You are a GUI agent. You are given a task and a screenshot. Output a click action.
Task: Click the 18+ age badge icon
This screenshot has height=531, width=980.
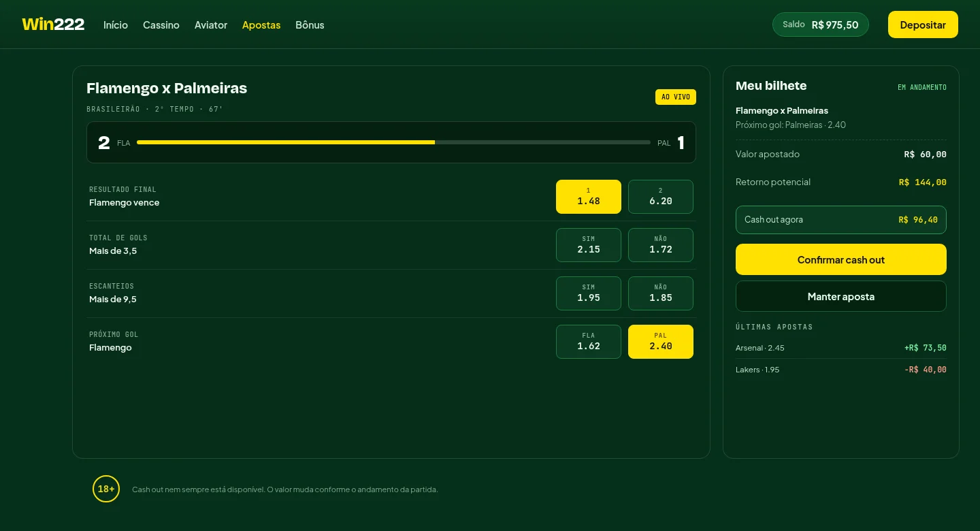[106, 489]
